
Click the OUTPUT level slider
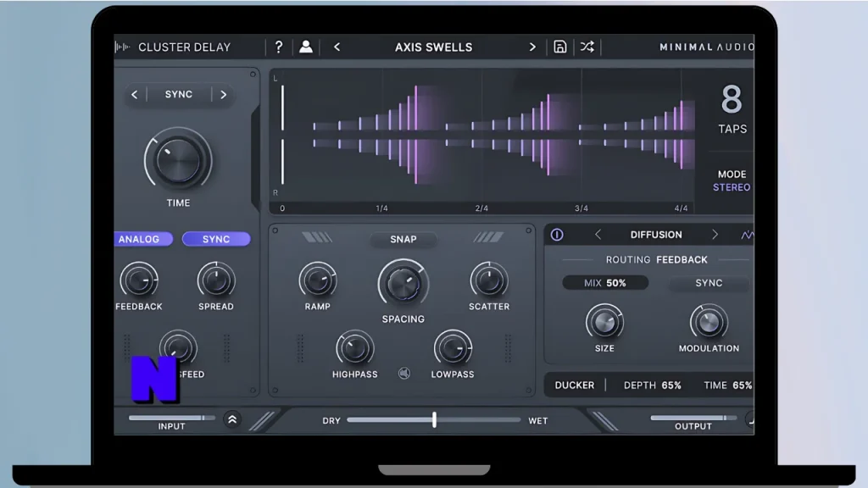tap(693, 418)
